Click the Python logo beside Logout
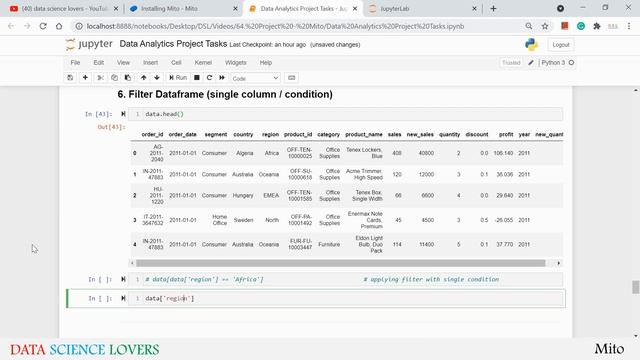The image size is (640, 360). coord(531,44)
